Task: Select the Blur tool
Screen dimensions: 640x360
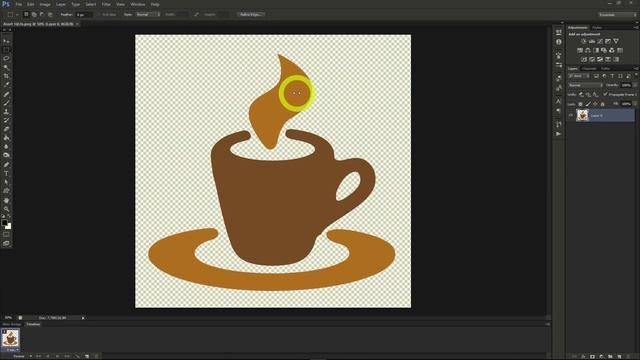Action: pyautogui.click(x=6, y=147)
